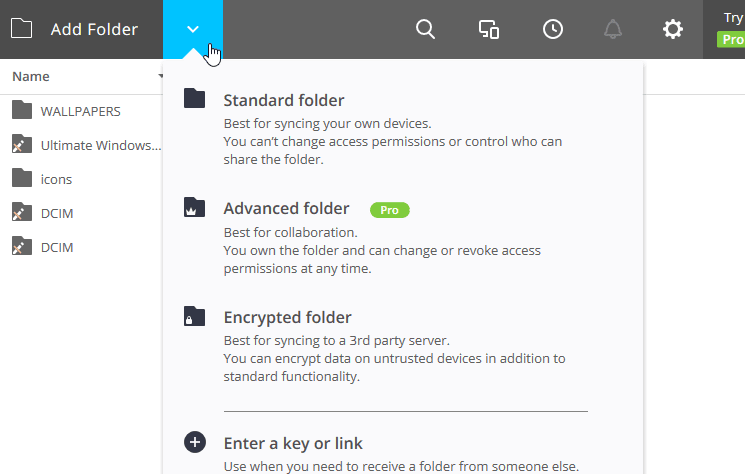Open the search magnifier icon
745x474 pixels.
tap(425, 29)
